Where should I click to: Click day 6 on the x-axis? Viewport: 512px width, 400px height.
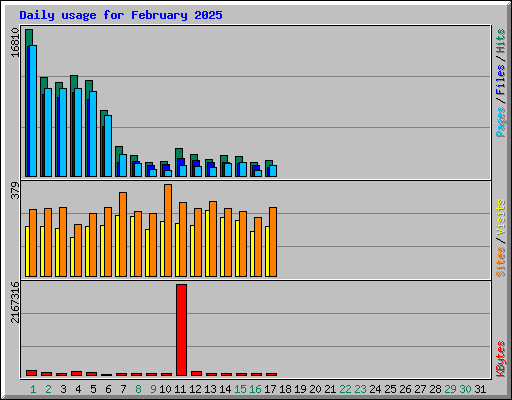(x=108, y=389)
